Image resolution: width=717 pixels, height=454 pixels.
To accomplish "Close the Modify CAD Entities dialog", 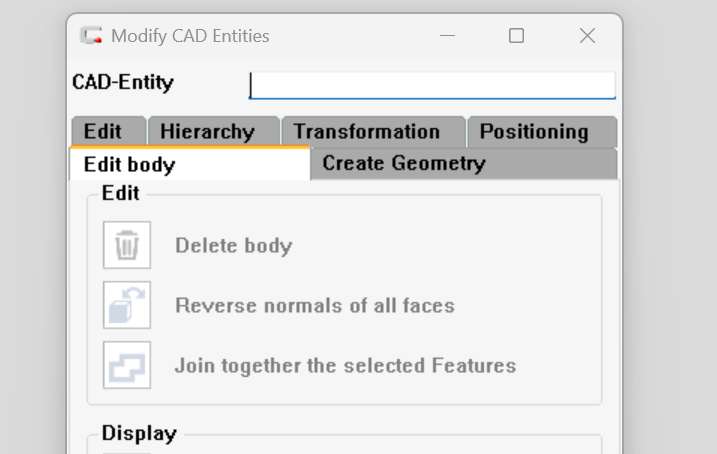I will 587,36.
